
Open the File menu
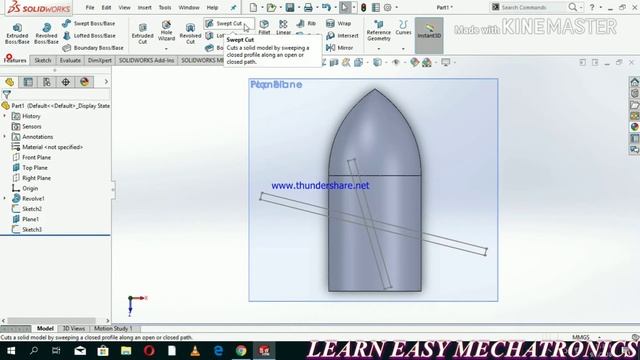coord(90,8)
